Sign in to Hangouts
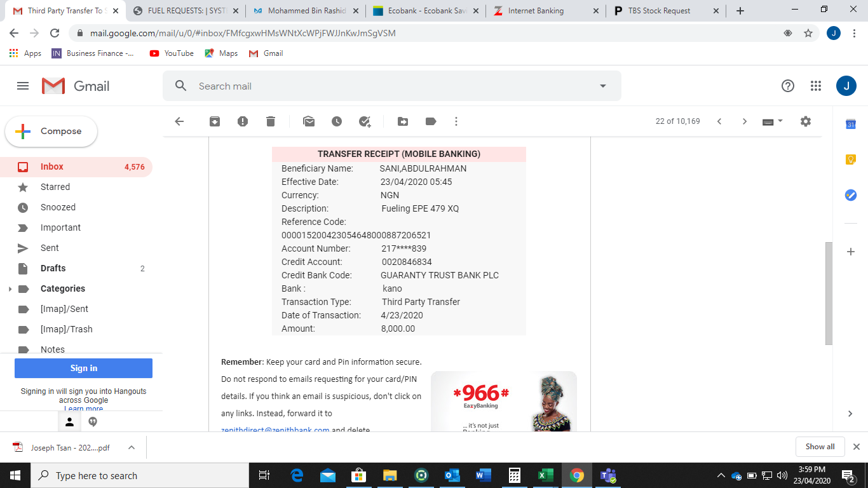 (83, 369)
